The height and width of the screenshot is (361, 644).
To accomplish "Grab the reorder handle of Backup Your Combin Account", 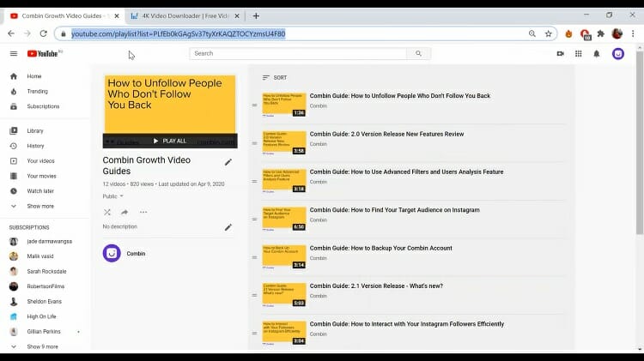I will point(255,257).
